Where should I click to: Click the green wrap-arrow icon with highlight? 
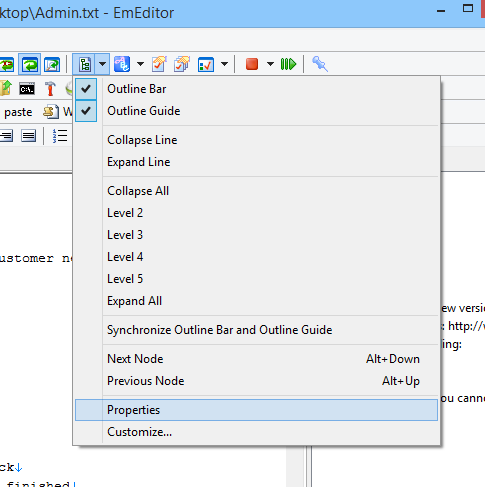[30, 64]
